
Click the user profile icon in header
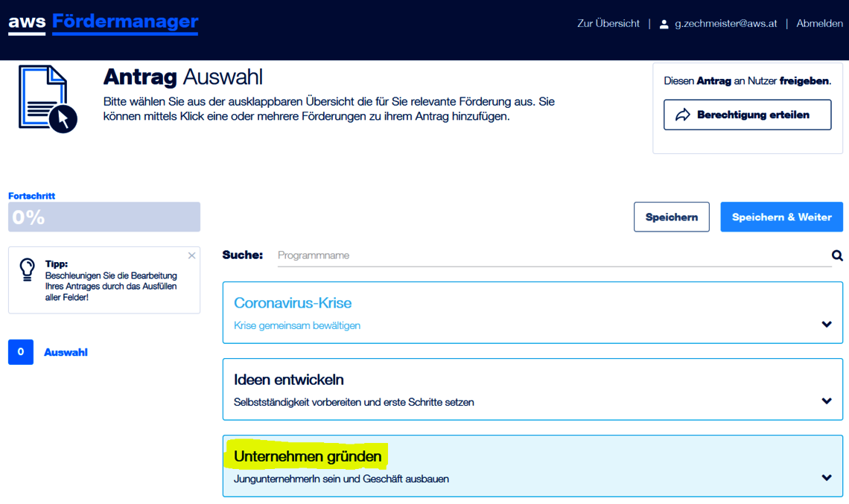coord(664,24)
